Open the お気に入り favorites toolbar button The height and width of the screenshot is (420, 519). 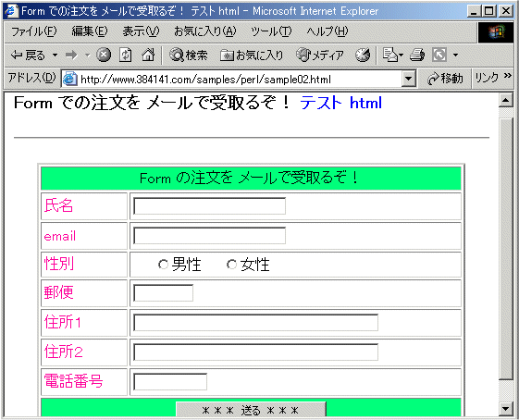point(252,56)
